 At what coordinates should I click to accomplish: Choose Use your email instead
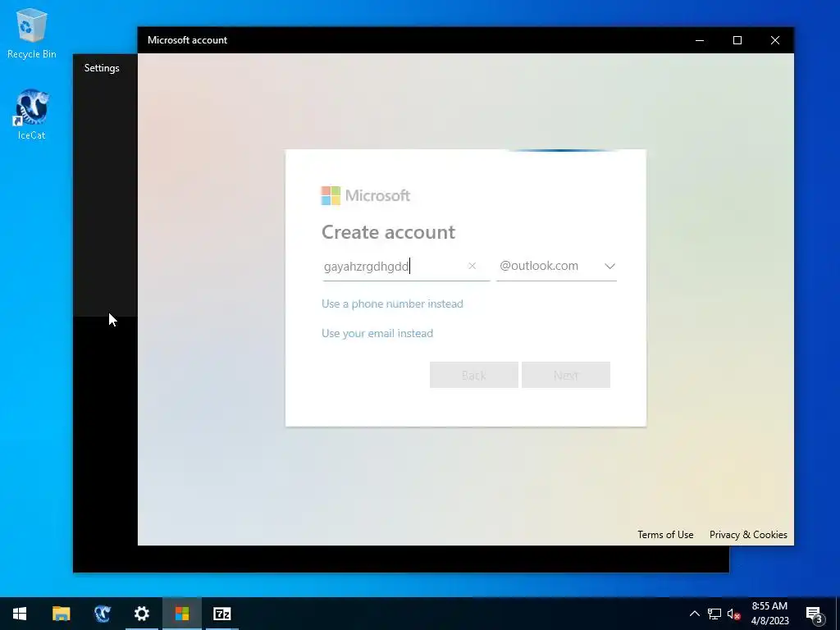coord(377,333)
